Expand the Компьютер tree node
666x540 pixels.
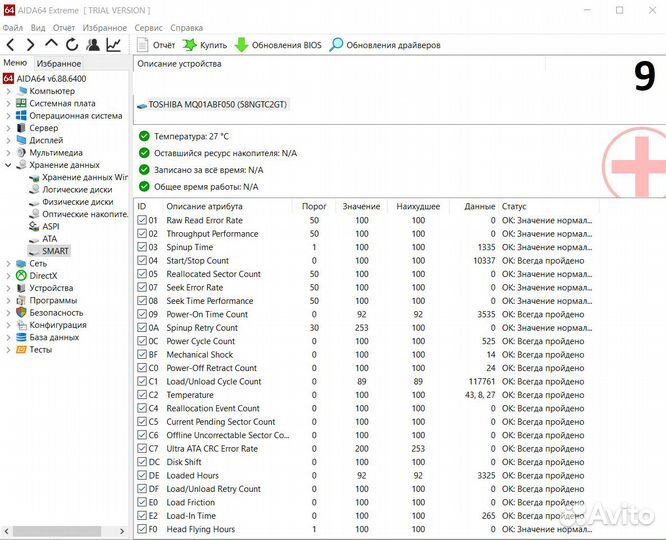point(8,91)
